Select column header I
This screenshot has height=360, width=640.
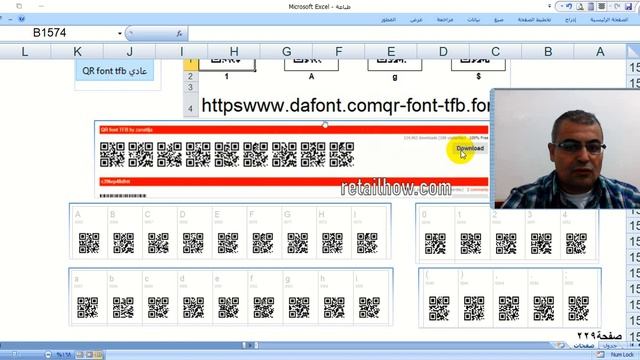[182, 51]
